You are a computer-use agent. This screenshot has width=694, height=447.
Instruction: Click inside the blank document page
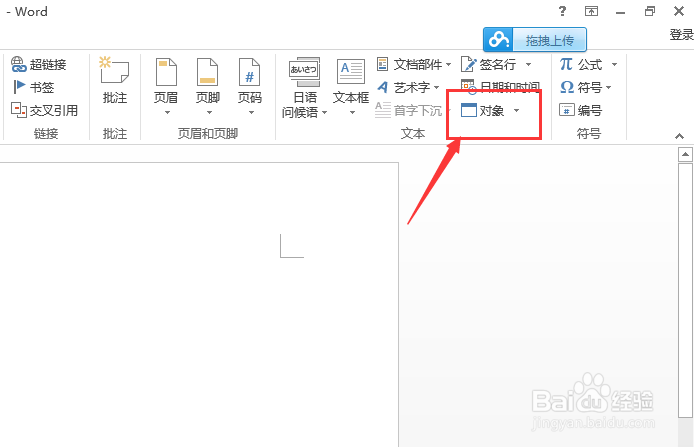[199, 304]
